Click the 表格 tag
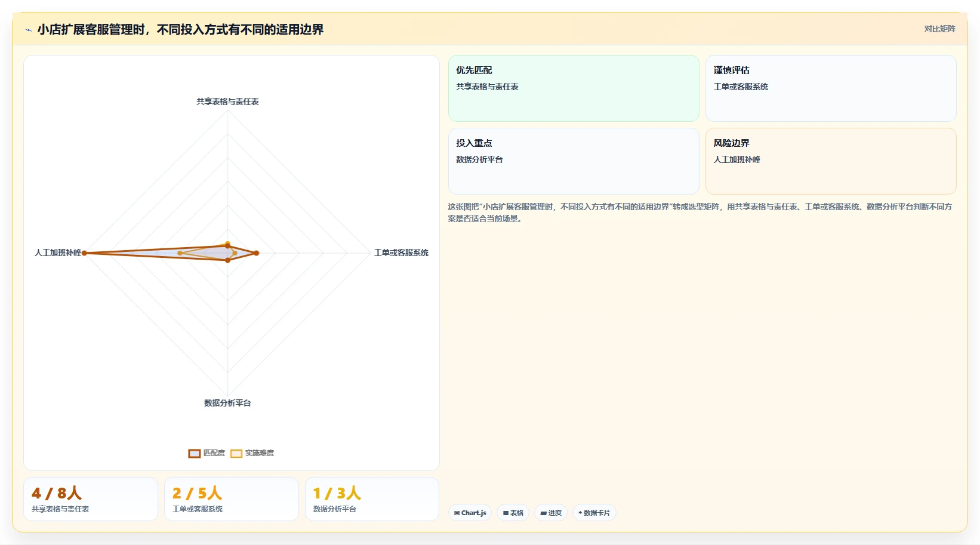 pos(513,513)
